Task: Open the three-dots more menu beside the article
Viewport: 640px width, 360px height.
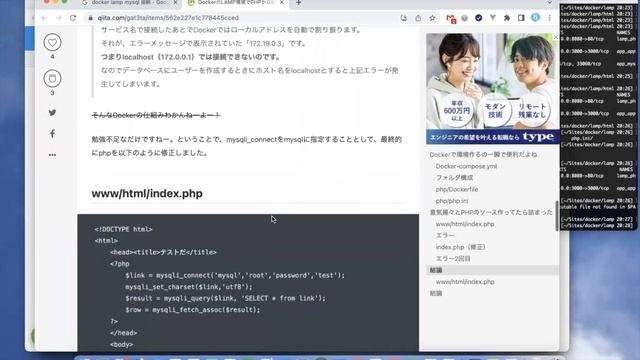Action: tap(52, 155)
